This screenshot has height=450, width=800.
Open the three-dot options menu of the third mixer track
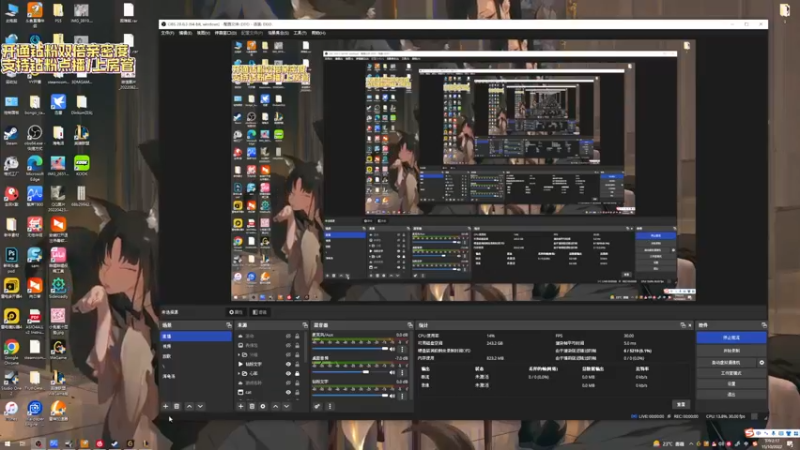coord(402,395)
